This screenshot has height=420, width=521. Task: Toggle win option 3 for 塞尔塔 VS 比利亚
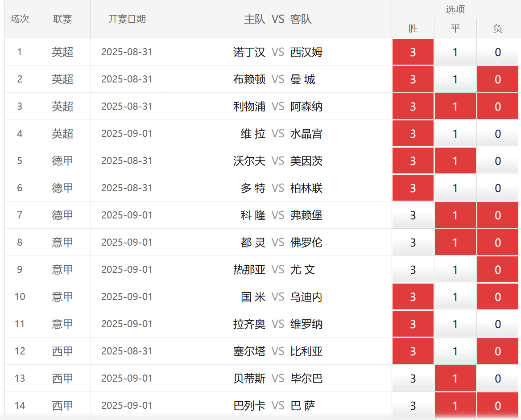tap(413, 351)
